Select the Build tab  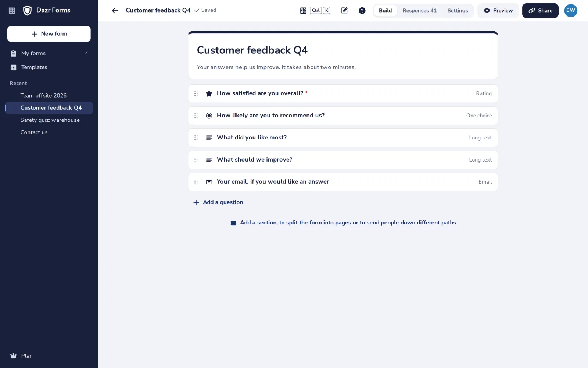(385, 11)
